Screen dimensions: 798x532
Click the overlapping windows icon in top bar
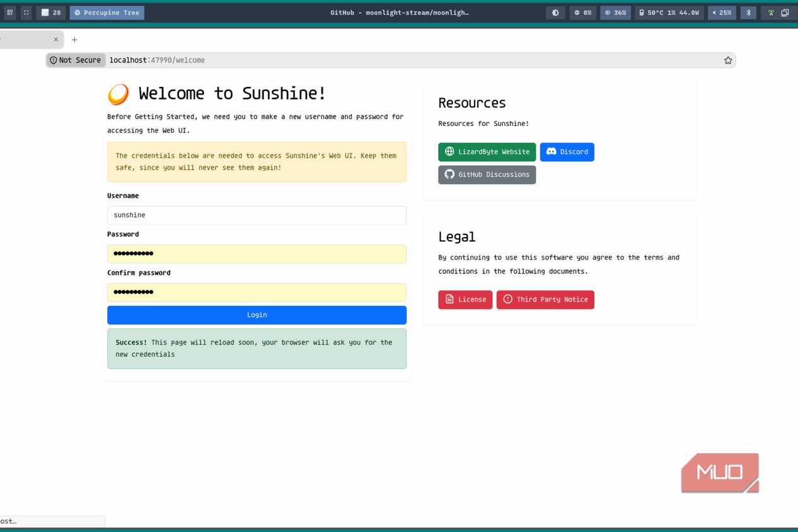click(785, 13)
